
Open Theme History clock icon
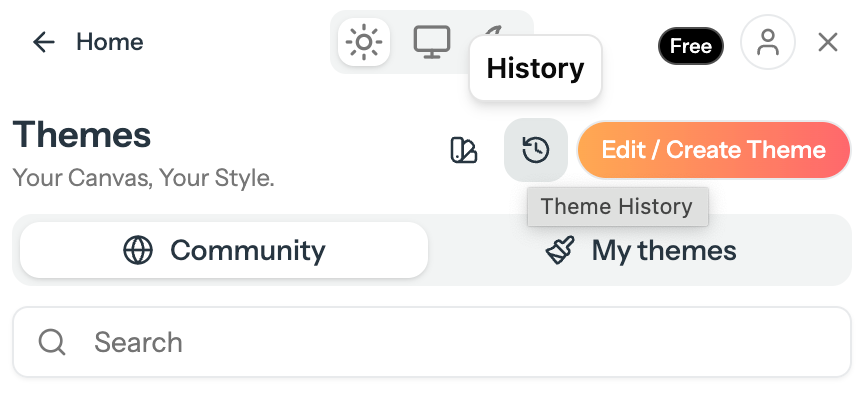tap(536, 150)
